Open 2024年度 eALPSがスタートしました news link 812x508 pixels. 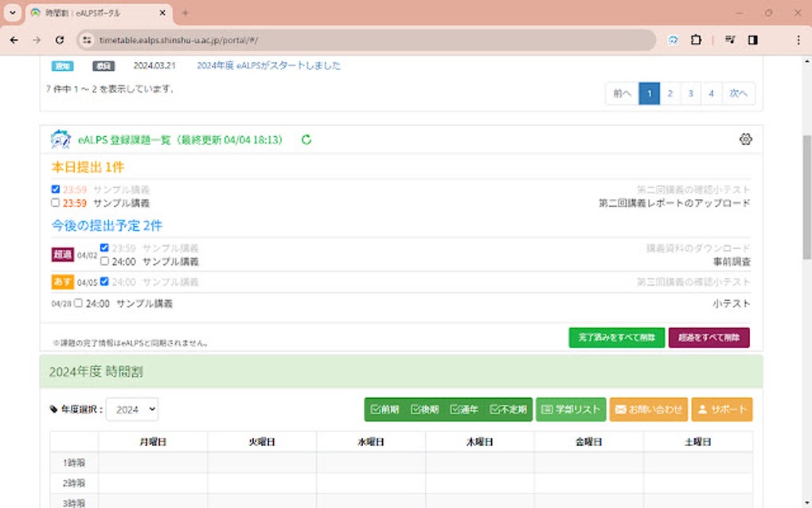point(268,66)
